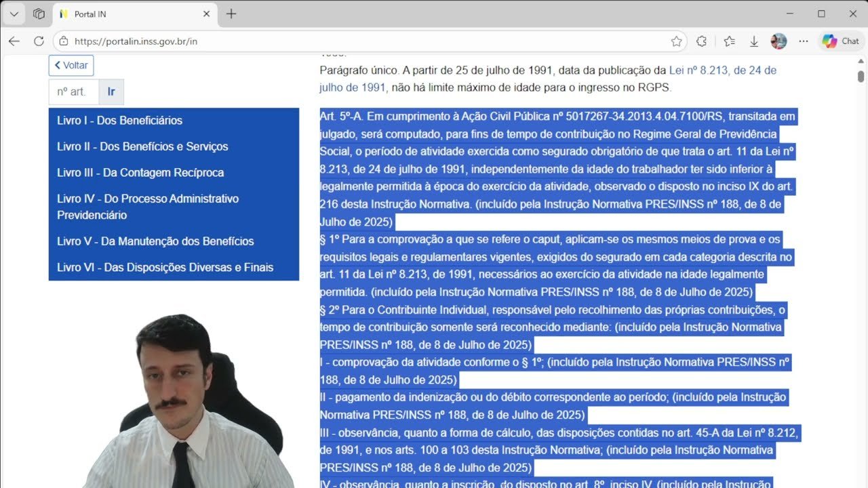Viewport: 868px width, 488px height.
Task: Click the 'Parágrafo único' text
Action: tap(358, 70)
